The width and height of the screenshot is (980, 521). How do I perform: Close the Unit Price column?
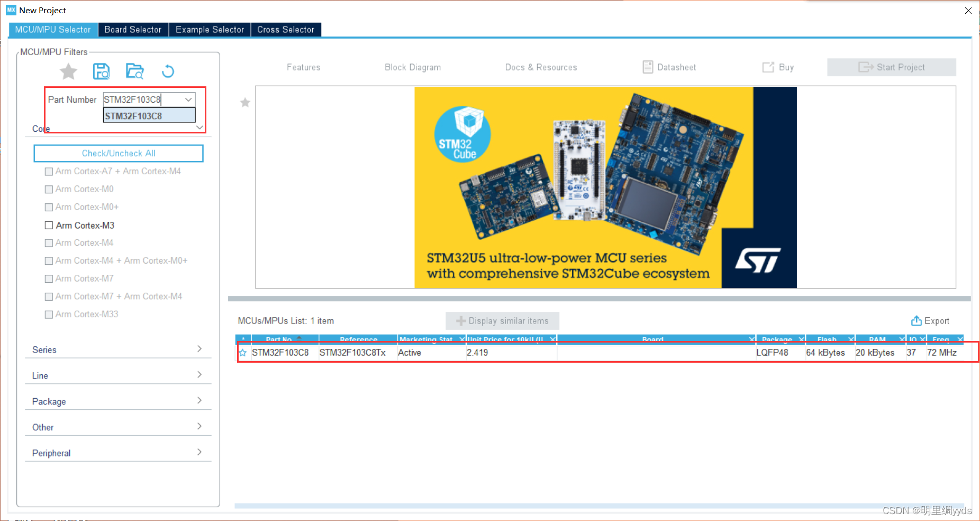(552, 339)
